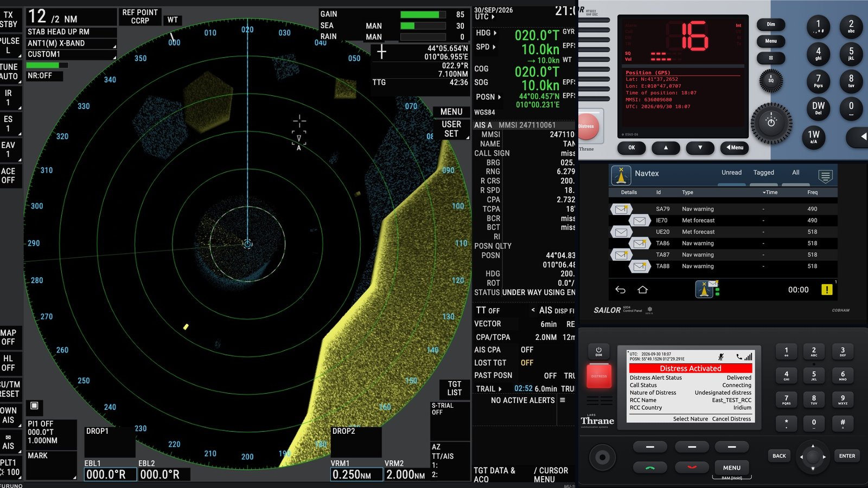Adjust the GAIN level bar
The image size is (868, 488).
tap(424, 15)
